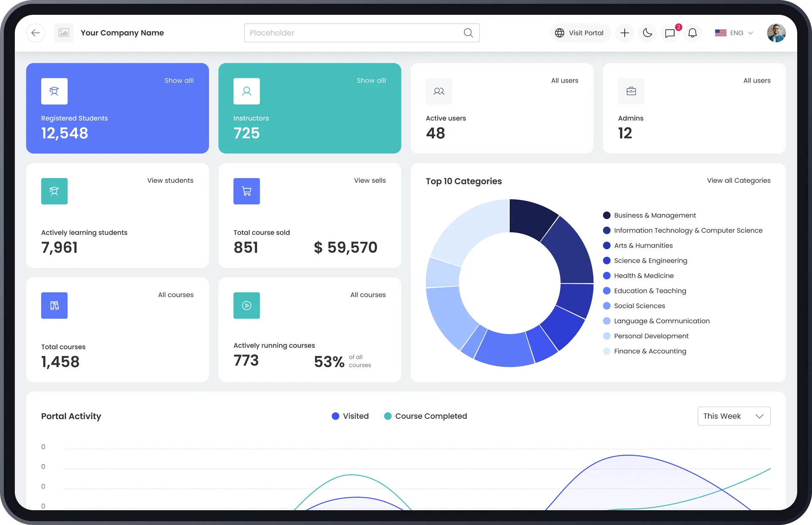Click the Visit Portal button

pyautogui.click(x=580, y=33)
